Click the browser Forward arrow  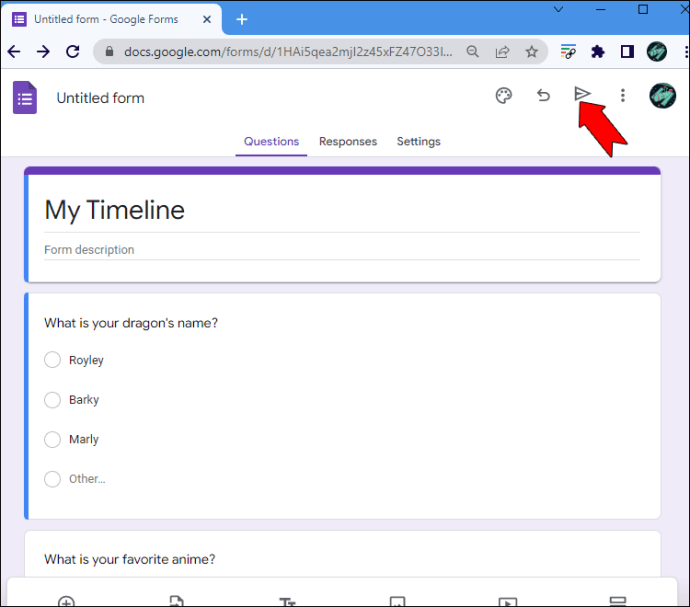pos(43,52)
